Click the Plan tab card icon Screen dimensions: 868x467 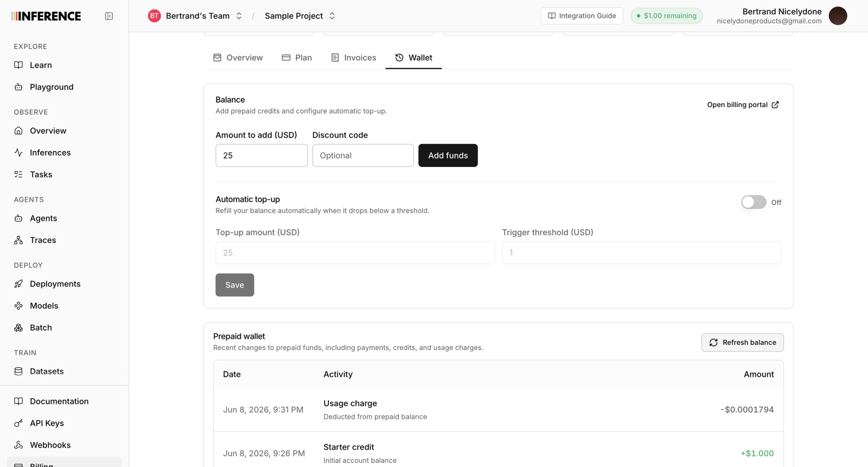[286, 57]
